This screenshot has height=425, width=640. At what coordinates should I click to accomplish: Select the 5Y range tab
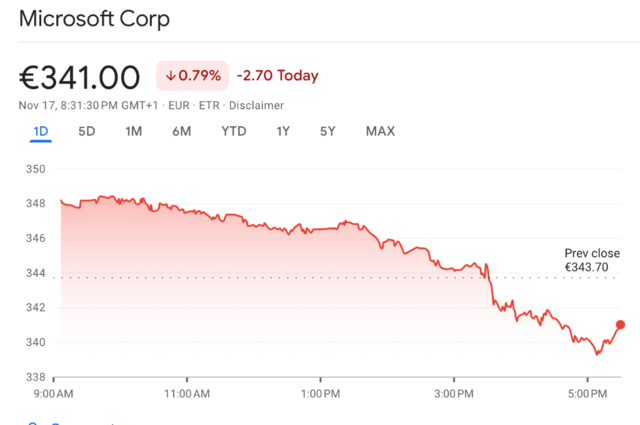click(328, 131)
